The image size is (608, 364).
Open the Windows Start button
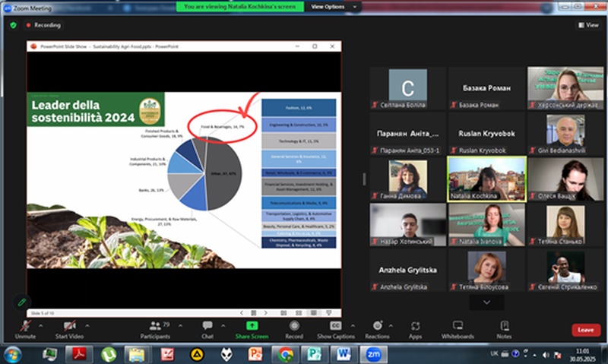[x=12, y=354]
